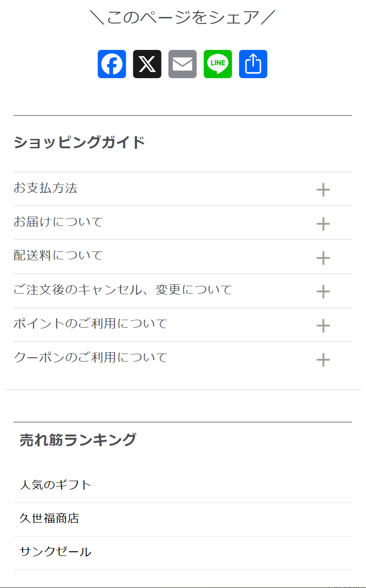Select ポイントのご利用について text row
This screenshot has height=588, width=366.
[90, 324]
